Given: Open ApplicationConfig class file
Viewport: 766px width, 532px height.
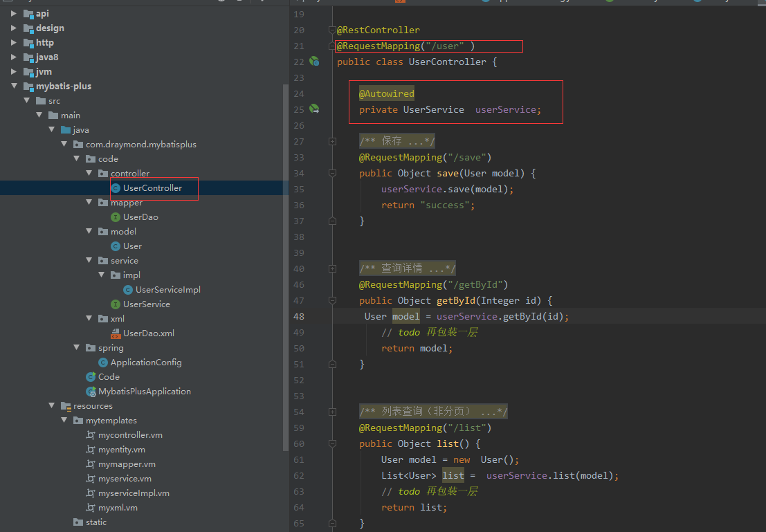Looking at the screenshot, I should [146, 363].
